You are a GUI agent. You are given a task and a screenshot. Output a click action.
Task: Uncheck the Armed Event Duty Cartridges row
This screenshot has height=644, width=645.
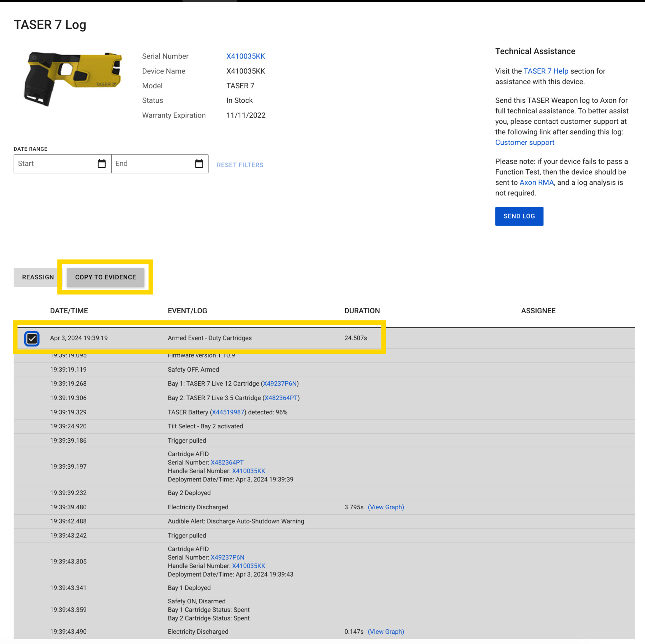[32, 338]
